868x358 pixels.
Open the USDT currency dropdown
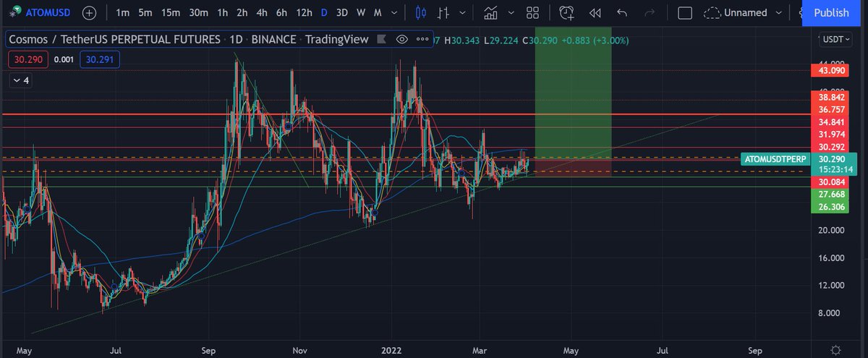pyautogui.click(x=836, y=40)
